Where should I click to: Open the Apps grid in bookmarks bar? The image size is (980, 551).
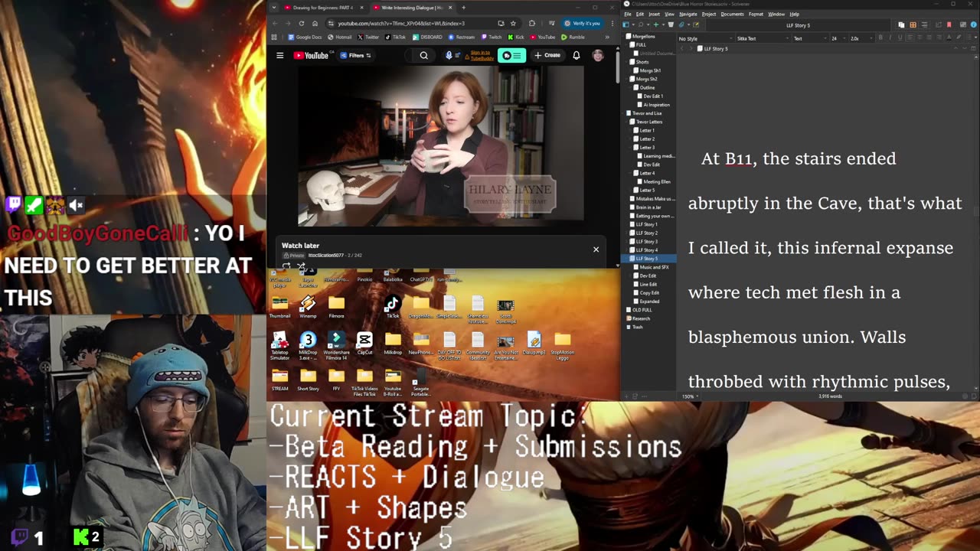click(x=275, y=37)
